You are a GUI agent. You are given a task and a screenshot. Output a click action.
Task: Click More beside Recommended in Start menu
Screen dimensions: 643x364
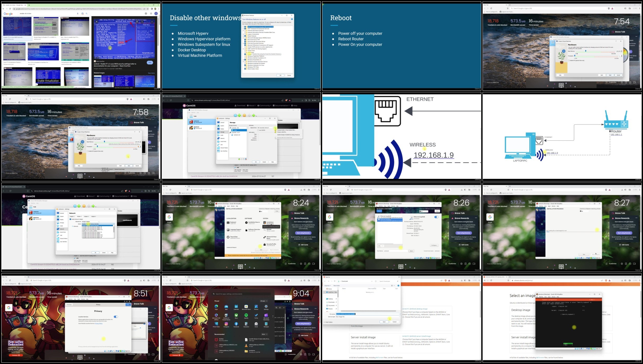(264, 334)
